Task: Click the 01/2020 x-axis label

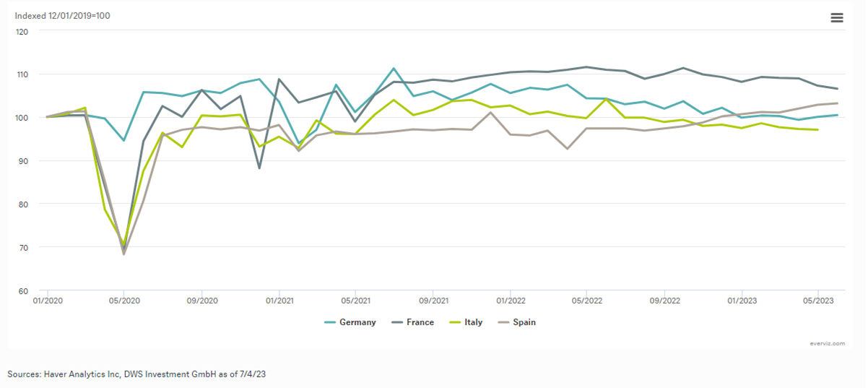Action: click(47, 300)
